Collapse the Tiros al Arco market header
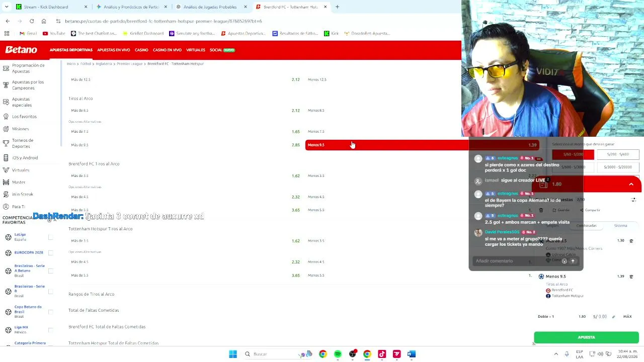The width and height of the screenshot is (644, 362). 80,99
